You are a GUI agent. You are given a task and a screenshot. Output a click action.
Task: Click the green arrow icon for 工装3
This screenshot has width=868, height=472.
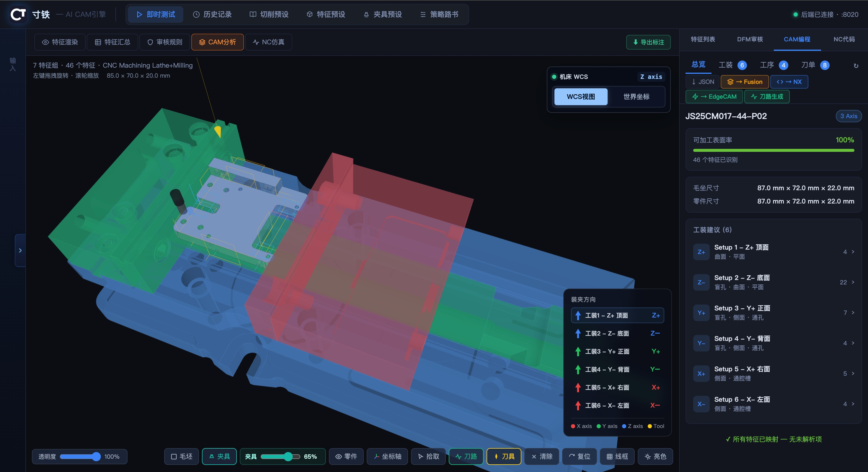pyautogui.click(x=578, y=351)
